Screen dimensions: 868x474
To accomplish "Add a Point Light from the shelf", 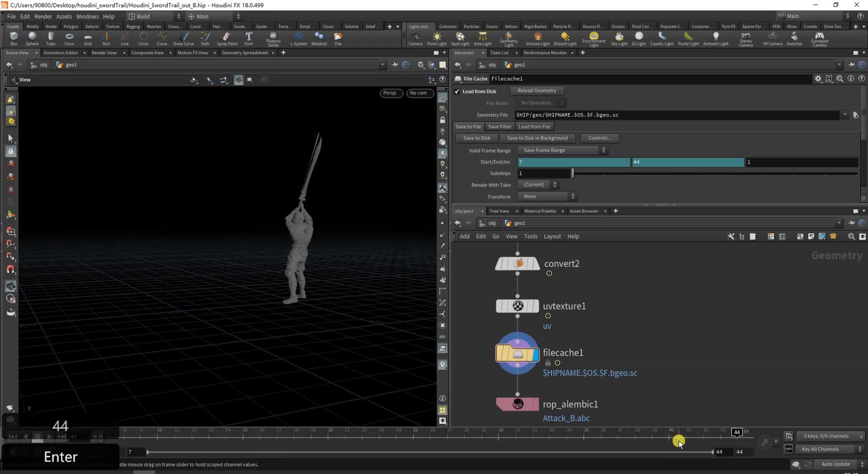I will 437,38.
